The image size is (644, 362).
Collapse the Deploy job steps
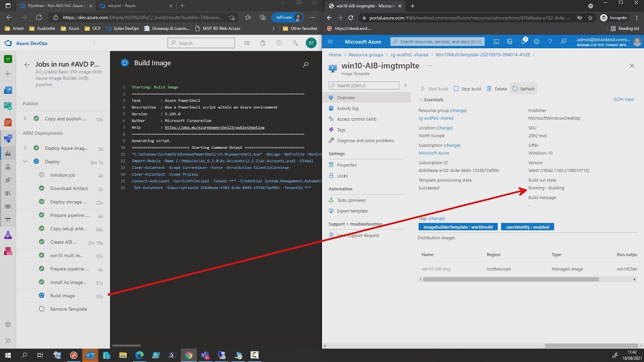[x=25, y=161]
